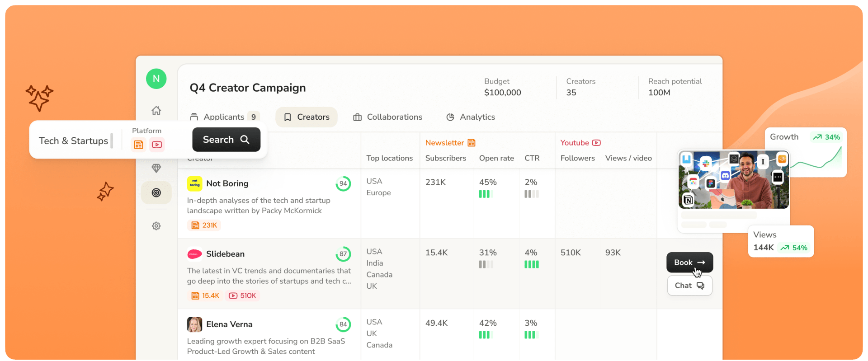Click the Not Boring 231K newsletter badge

pos(204,225)
